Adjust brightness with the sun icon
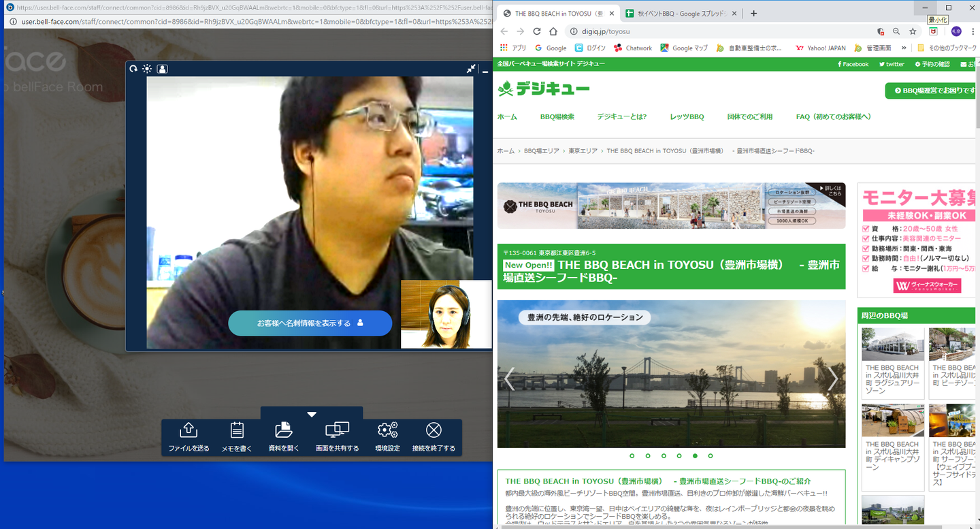Image resolution: width=980 pixels, height=529 pixels. [147, 69]
